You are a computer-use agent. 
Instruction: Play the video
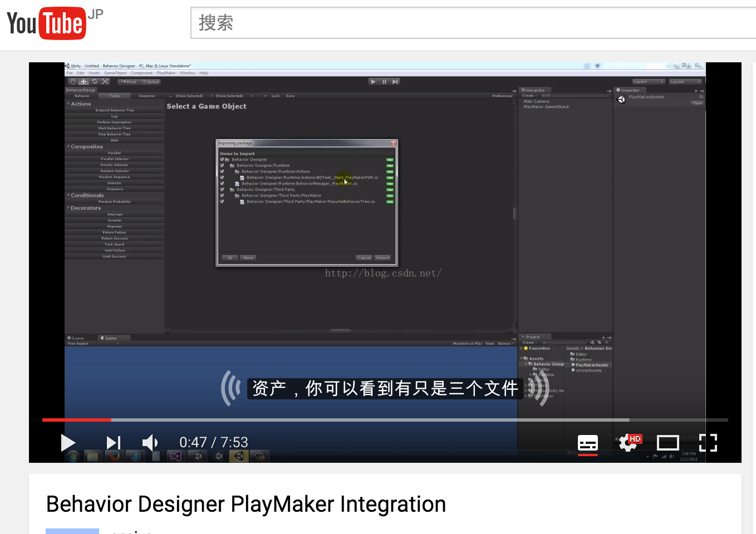[x=68, y=443]
